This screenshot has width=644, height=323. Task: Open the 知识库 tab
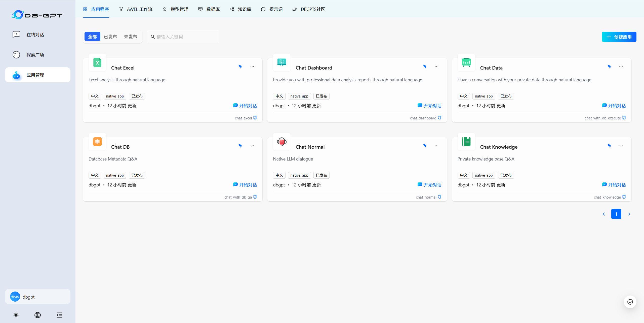[240, 9]
